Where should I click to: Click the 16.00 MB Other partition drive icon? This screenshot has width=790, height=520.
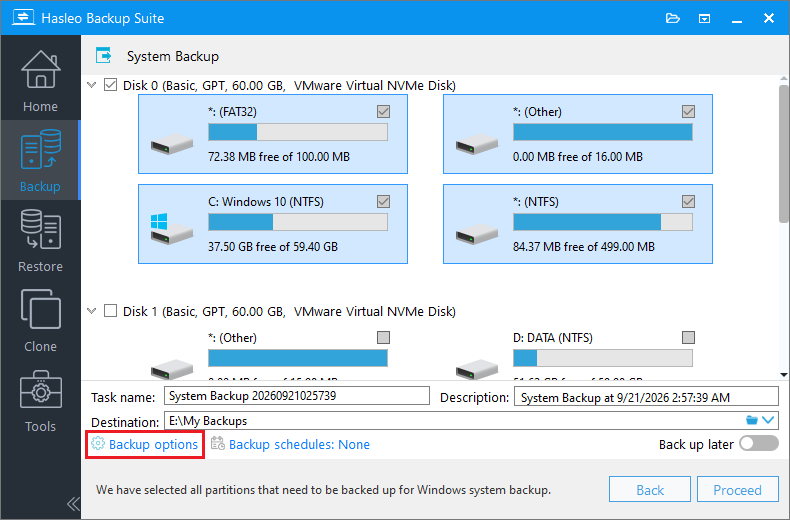(477, 143)
